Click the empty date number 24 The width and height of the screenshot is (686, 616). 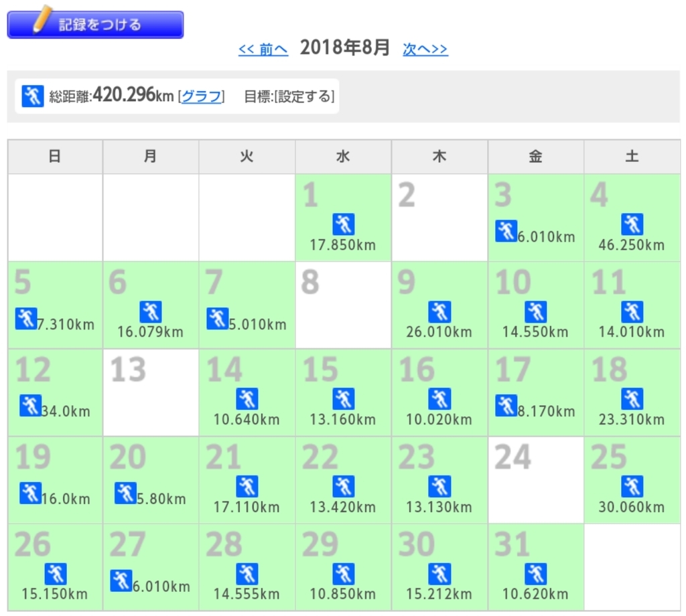[x=512, y=457]
